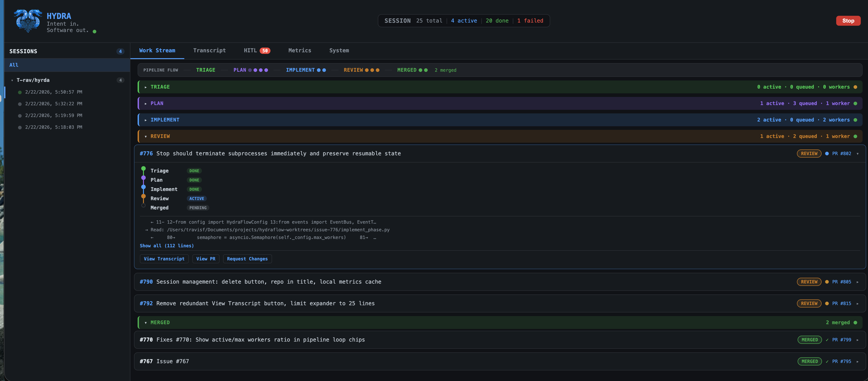Click the Hydra logo icon
868x381 pixels.
[x=28, y=21]
